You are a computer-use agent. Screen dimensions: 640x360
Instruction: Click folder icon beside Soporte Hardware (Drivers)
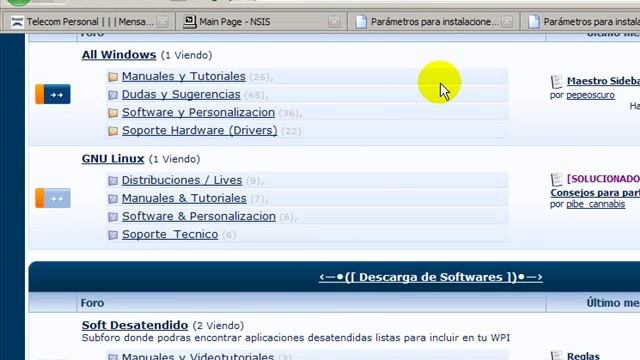(113, 131)
